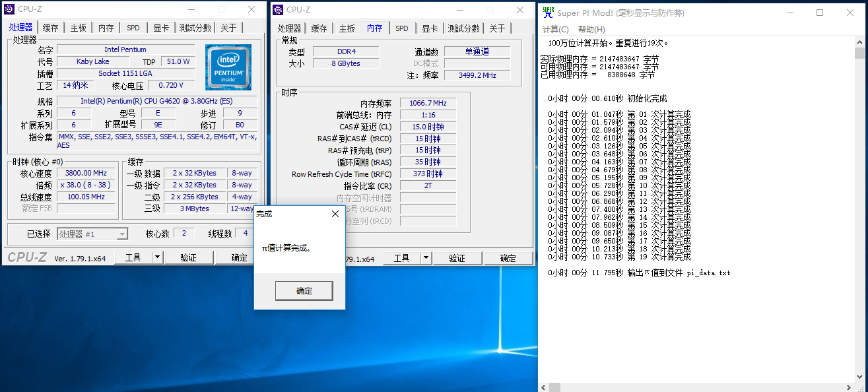Viewport: 868px width, 392px height.
Task: Click the 确定 button in the memory CPU-Z window
Action: click(x=508, y=257)
